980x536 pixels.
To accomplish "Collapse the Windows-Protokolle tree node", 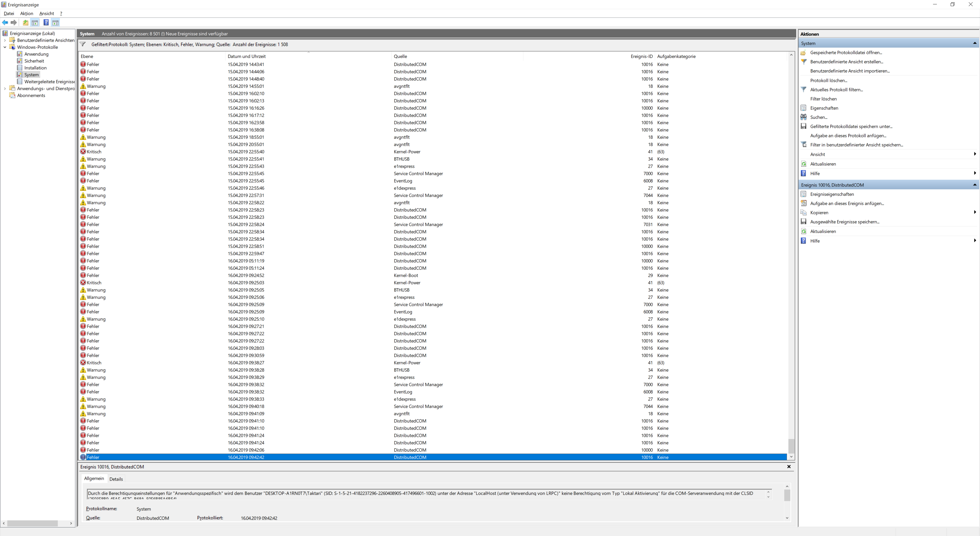I will [5, 47].
